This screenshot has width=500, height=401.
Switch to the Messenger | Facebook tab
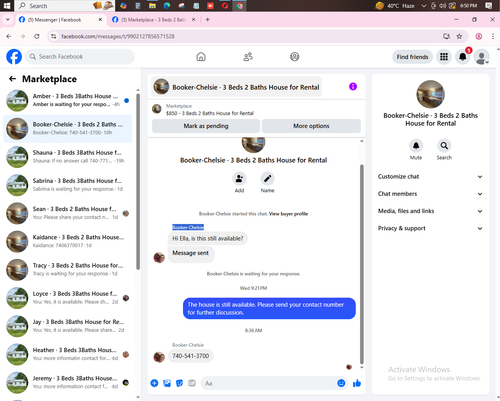tap(59, 20)
